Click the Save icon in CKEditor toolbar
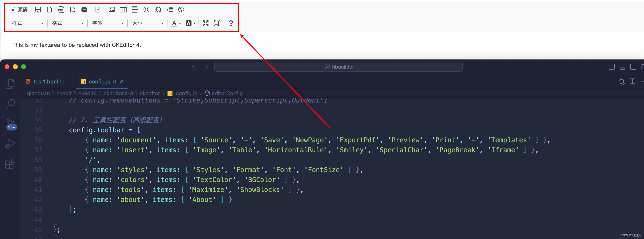The image size is (644, 239). click(38, 10)
